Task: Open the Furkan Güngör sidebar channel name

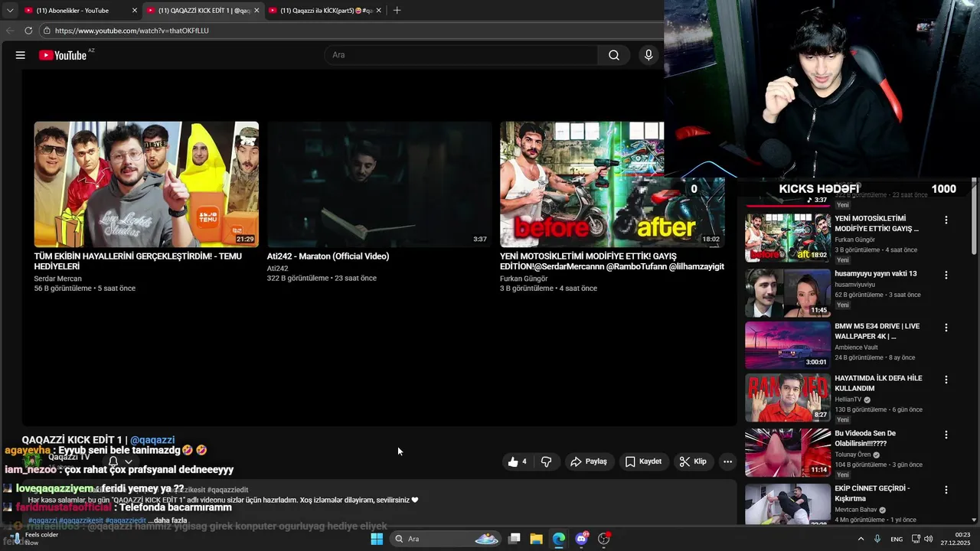Action: tap(854, 240)
